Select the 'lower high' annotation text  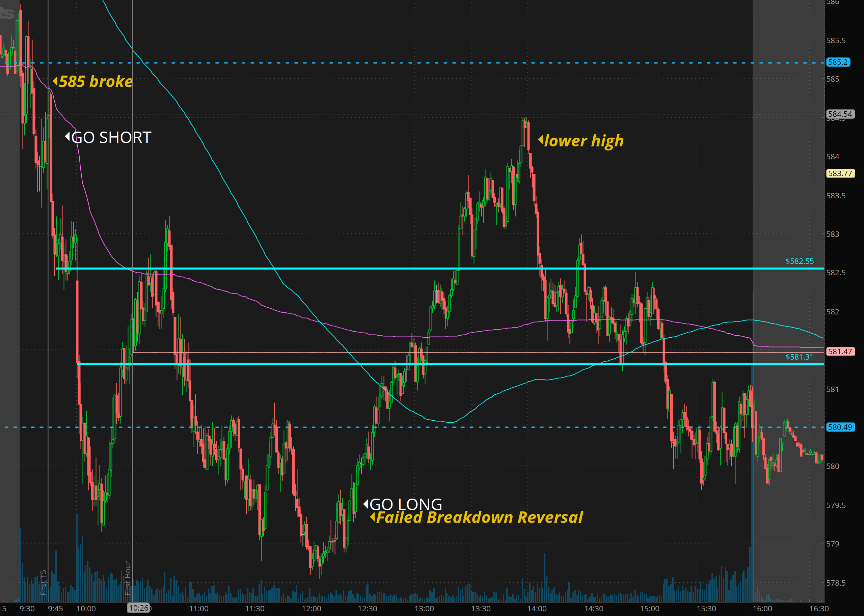(x=584, y=141)
